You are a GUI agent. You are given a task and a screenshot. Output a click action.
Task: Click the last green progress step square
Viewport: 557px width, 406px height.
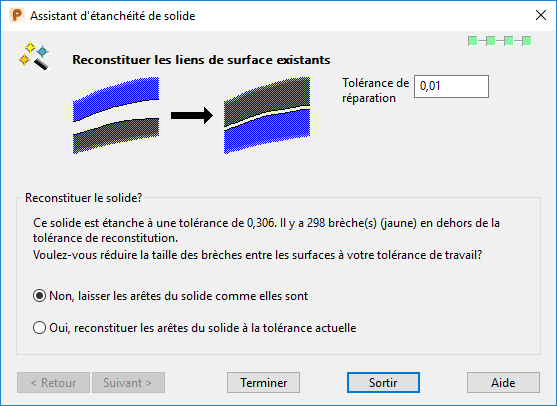coord(527,41)
